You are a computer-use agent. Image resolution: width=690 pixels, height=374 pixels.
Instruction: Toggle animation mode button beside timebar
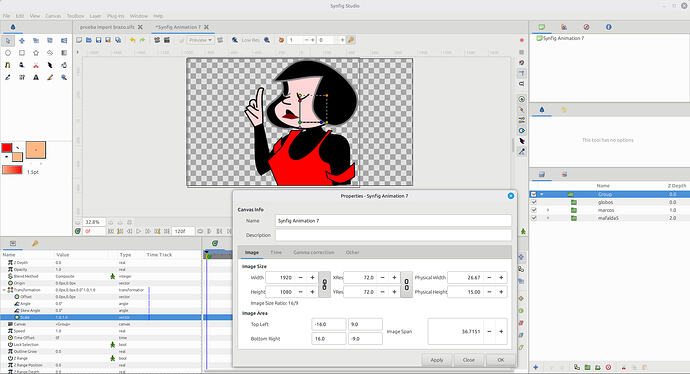click(x=523, y=231)
